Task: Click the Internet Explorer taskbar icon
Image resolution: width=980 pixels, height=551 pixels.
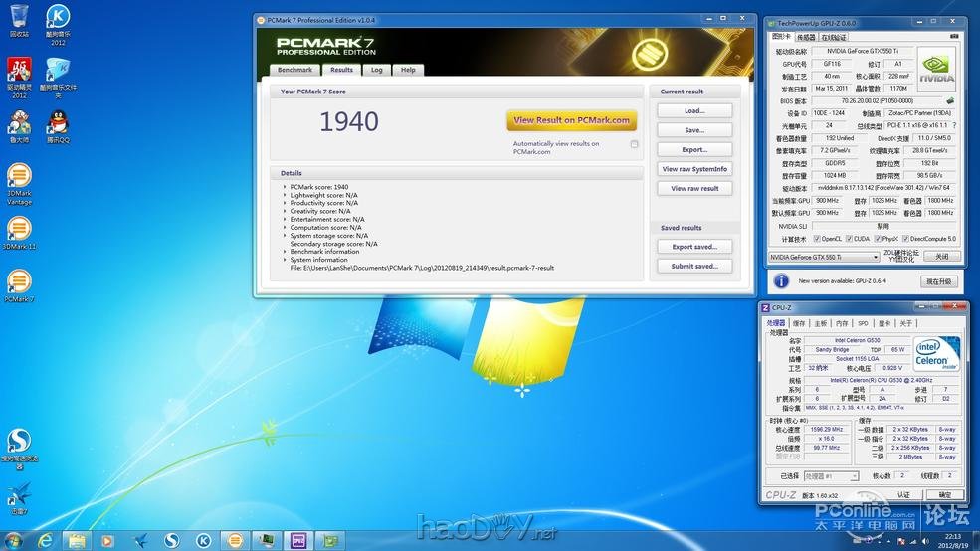Action: 45,540
